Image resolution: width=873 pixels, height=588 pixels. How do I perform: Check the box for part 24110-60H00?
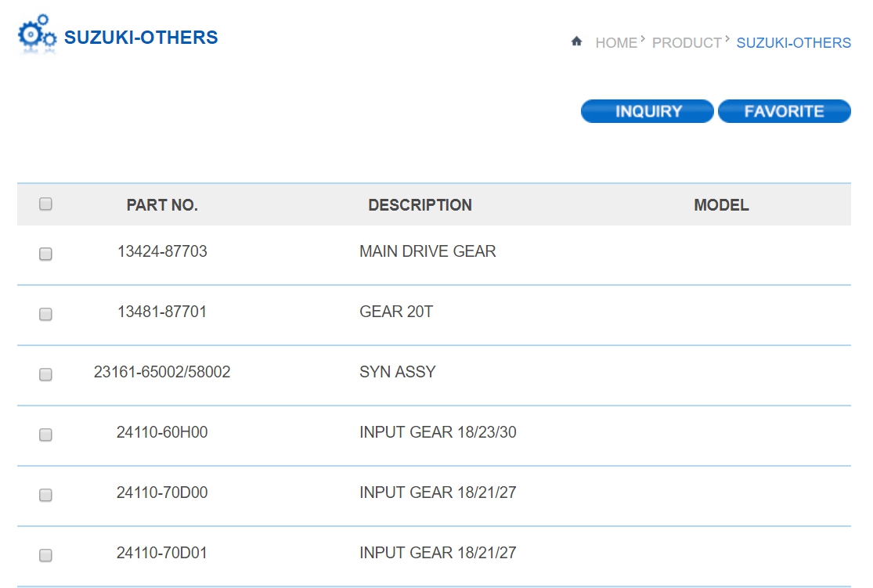click(x=45, y=435)
